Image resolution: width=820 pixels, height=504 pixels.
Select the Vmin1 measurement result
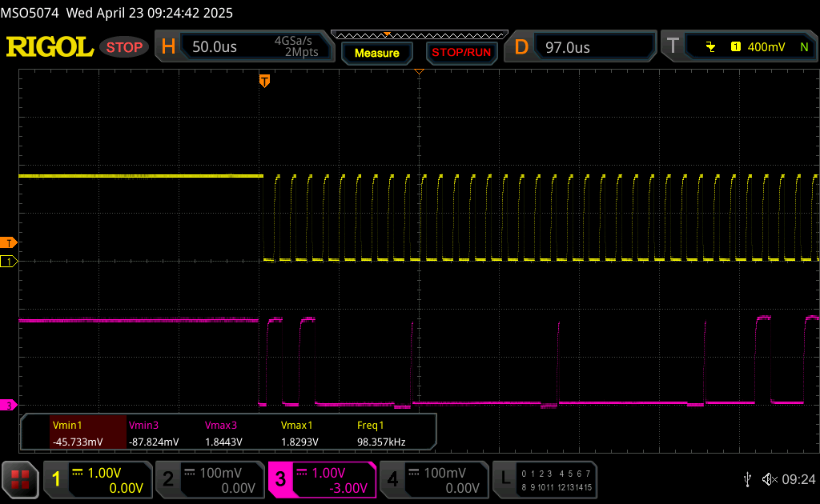88,434
